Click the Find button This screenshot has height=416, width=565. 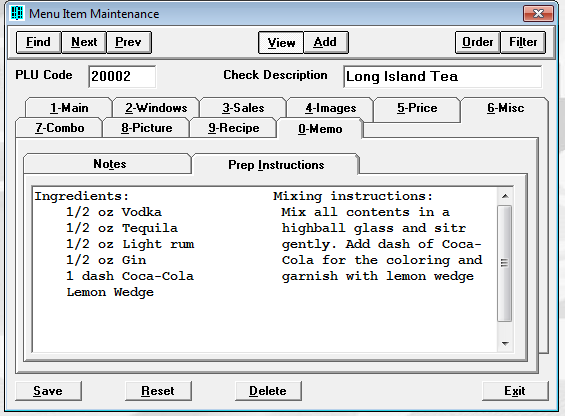tap(39, 42)
